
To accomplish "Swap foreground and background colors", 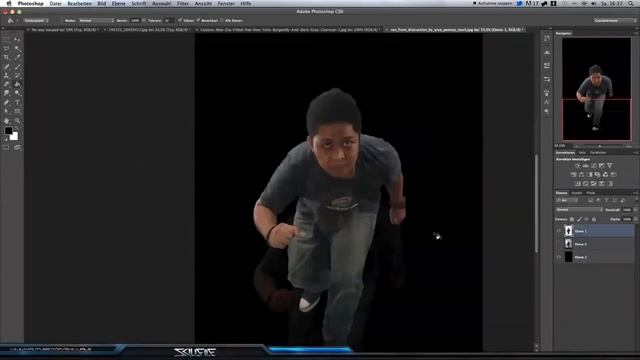I will [x=16, y=129].
